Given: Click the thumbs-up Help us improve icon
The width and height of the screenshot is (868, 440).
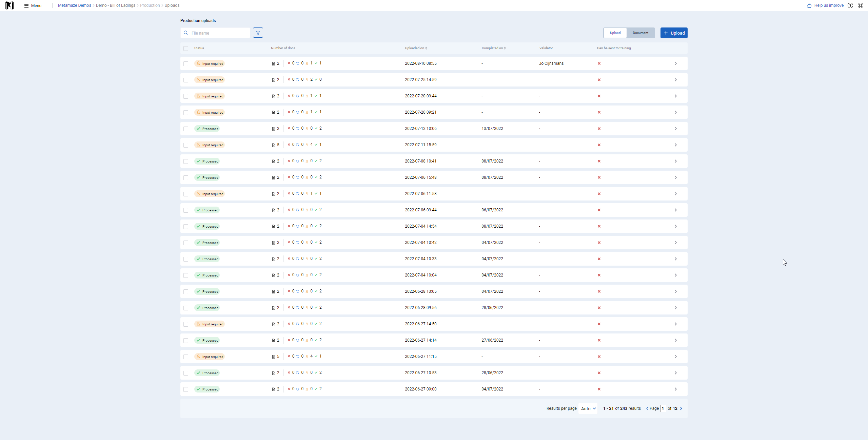Looking at the screenshot, I should [809, 5].
